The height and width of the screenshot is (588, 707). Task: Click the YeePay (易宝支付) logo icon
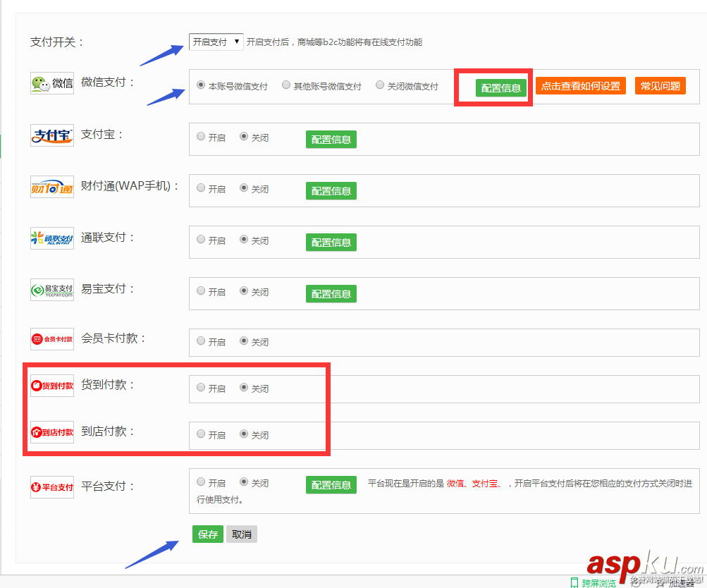click(51, 289)
